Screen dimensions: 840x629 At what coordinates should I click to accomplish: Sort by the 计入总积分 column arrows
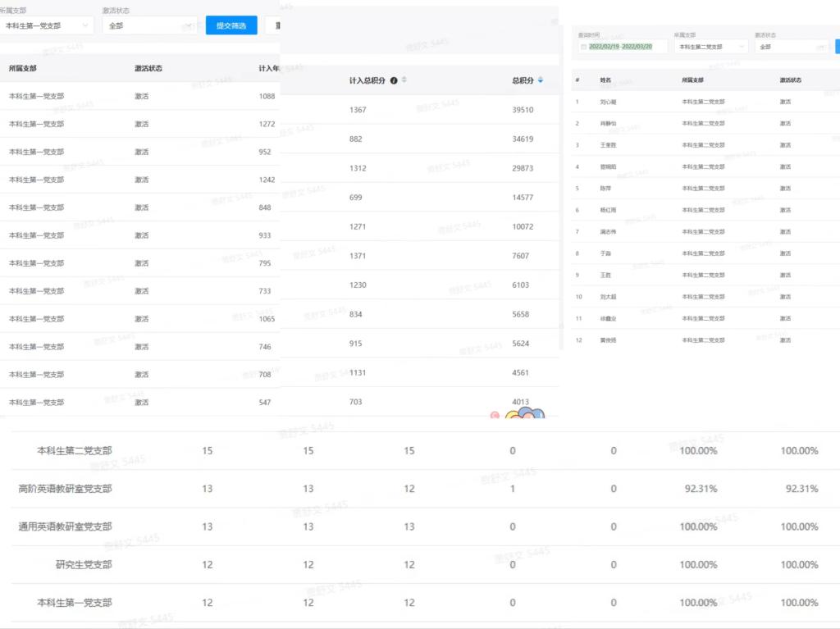tap(404, 80)
